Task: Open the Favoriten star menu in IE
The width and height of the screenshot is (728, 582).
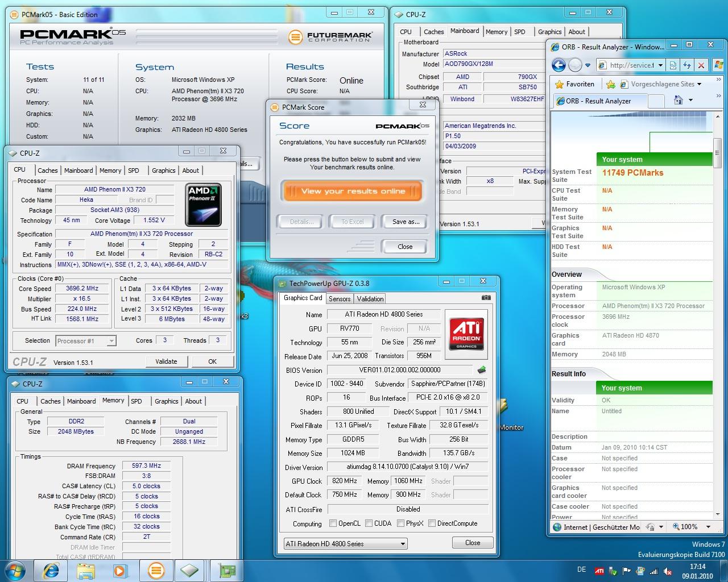Action: point(574,84)
